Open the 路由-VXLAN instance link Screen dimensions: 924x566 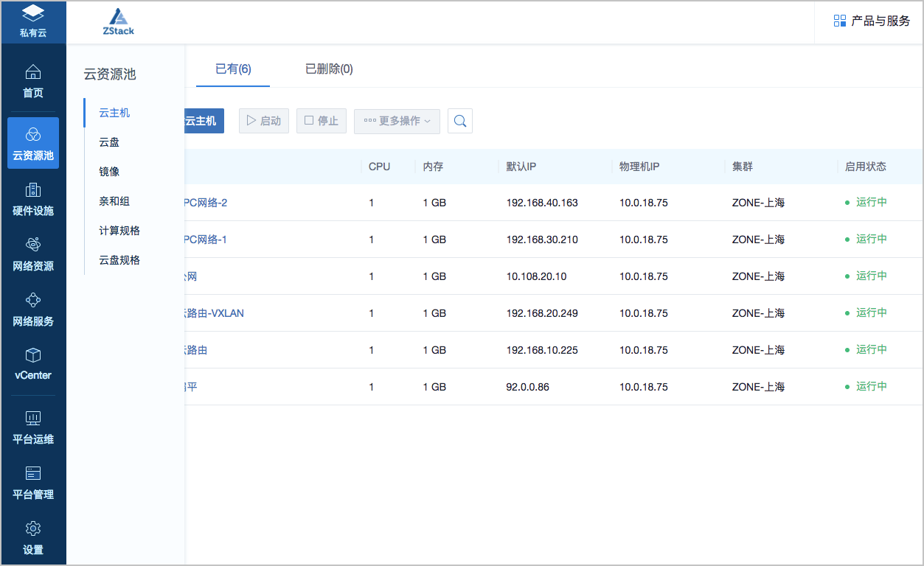214,312
